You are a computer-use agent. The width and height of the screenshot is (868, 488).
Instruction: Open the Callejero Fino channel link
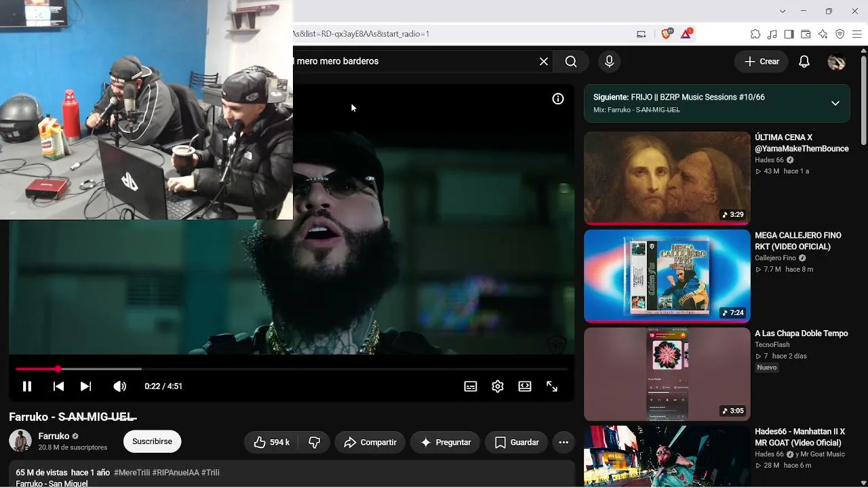point(776,258)
